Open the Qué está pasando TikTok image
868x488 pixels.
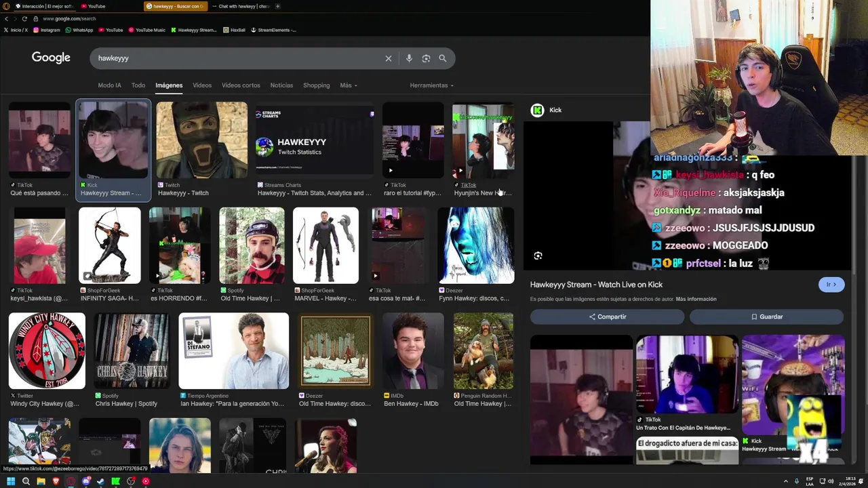(x=39, y=141)
